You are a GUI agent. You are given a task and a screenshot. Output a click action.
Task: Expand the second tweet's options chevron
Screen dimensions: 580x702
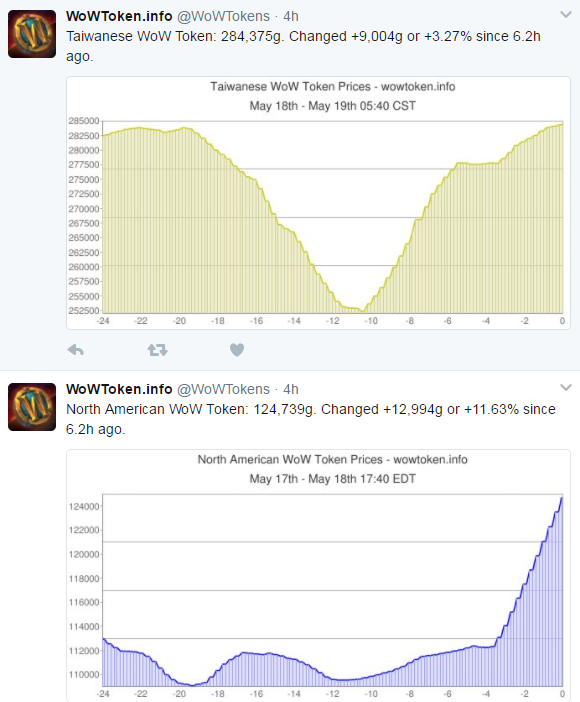point(566,388)
